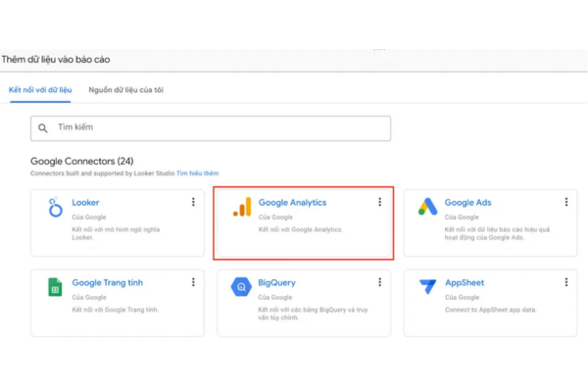Open the Looker card three-dot menu
This screenshot has height=392, width=588.
[193, 202]
